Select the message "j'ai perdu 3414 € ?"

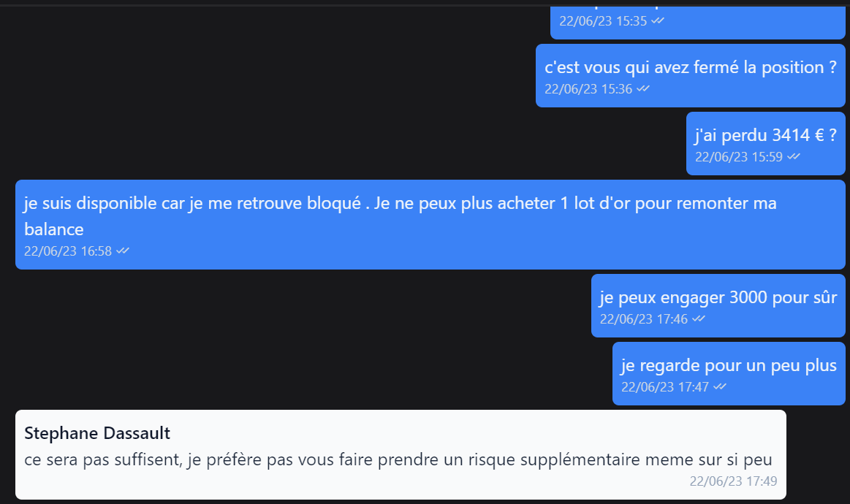coord(765,144)
